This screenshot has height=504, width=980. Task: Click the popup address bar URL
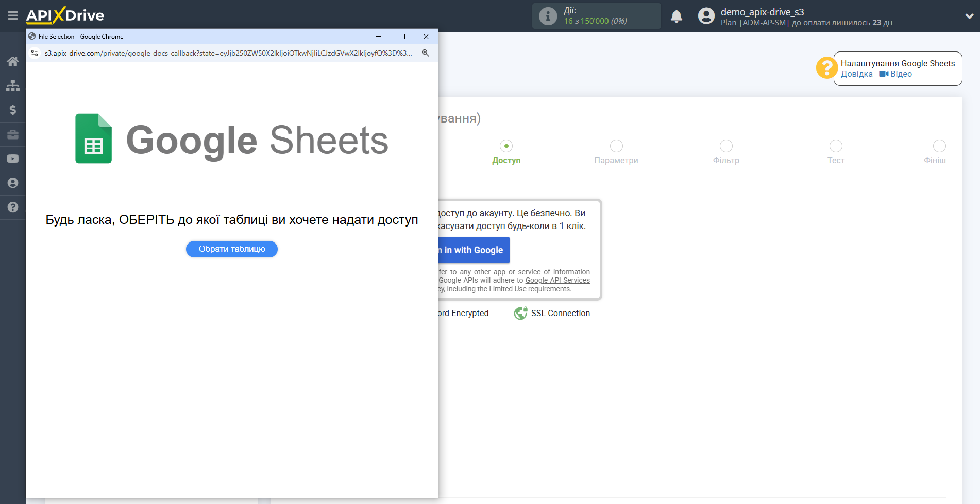228,53
